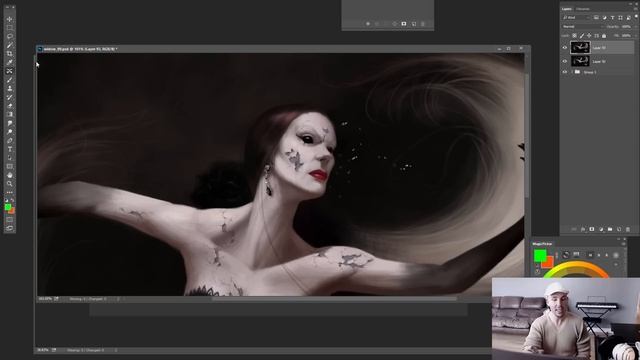Filter layers by adjustment layers
Screen dimensions: 640x360
click(x=604, y=18)
